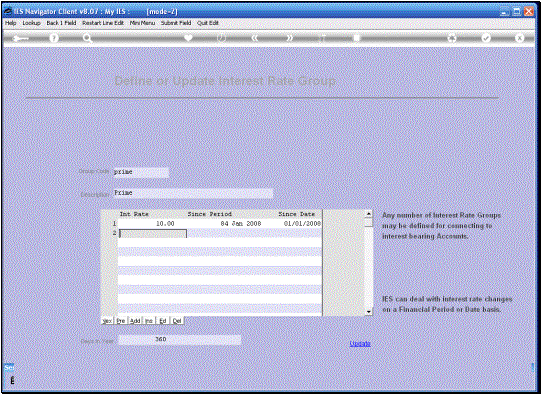Click the Add grid button
This screenshot has height=394, width=541.
click(135, 321)
